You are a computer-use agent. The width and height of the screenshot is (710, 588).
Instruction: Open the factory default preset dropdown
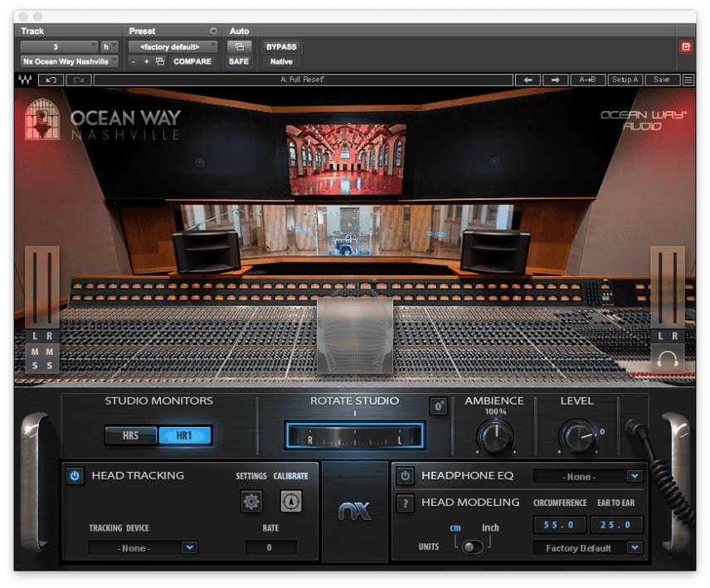pyautogui.click(x=173, y=46)
